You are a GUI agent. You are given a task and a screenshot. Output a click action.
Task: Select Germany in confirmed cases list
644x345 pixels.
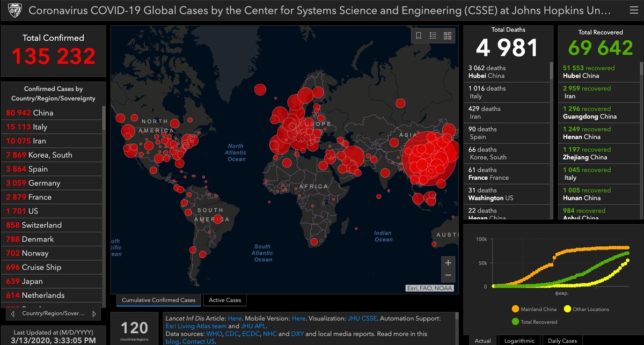click(52, 183)
